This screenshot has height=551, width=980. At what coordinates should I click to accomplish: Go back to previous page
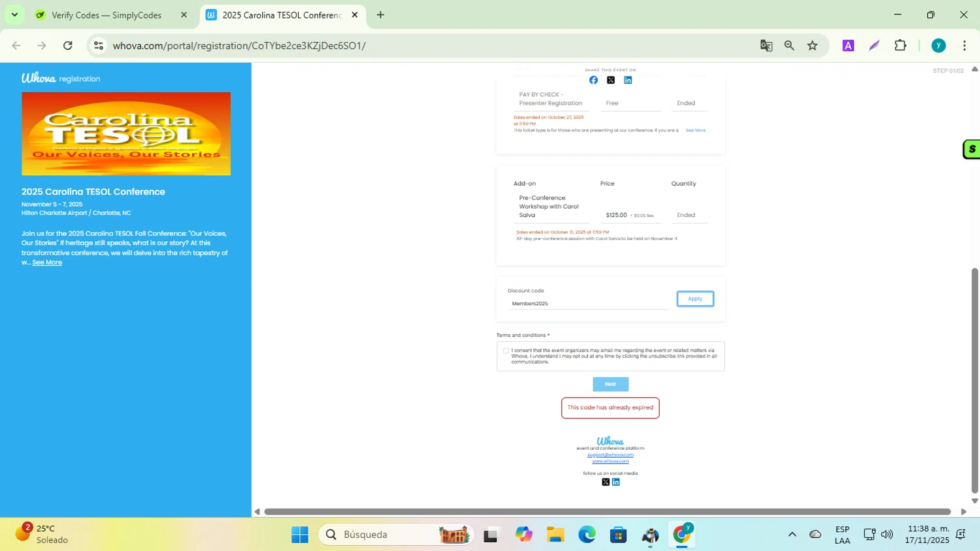pyautogui.click(x=16, y=46)
